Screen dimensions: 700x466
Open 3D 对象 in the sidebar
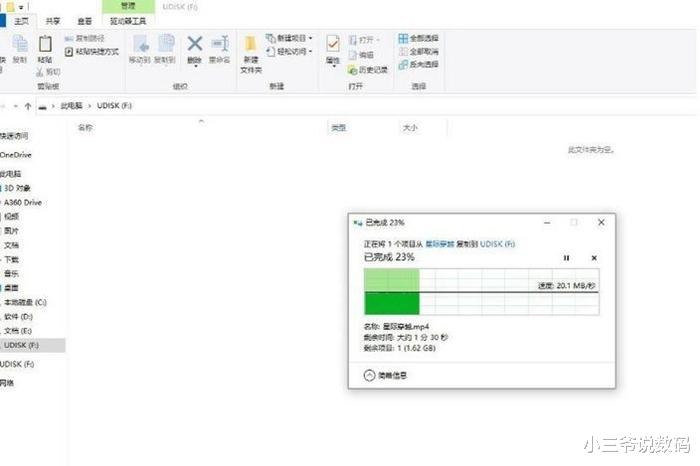coord(17,188)
